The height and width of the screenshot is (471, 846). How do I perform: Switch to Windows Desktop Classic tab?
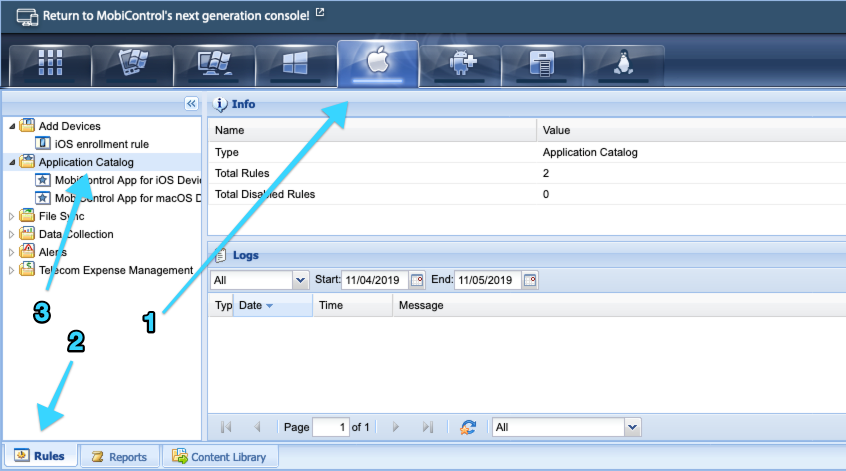coord(214,65)
